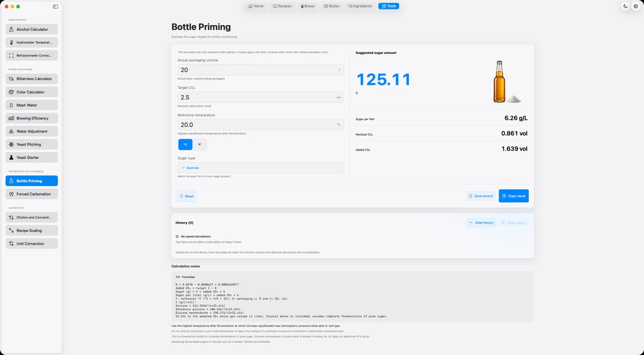
Task: Switch to the Brews tab
Action: [x=307, y=6]
